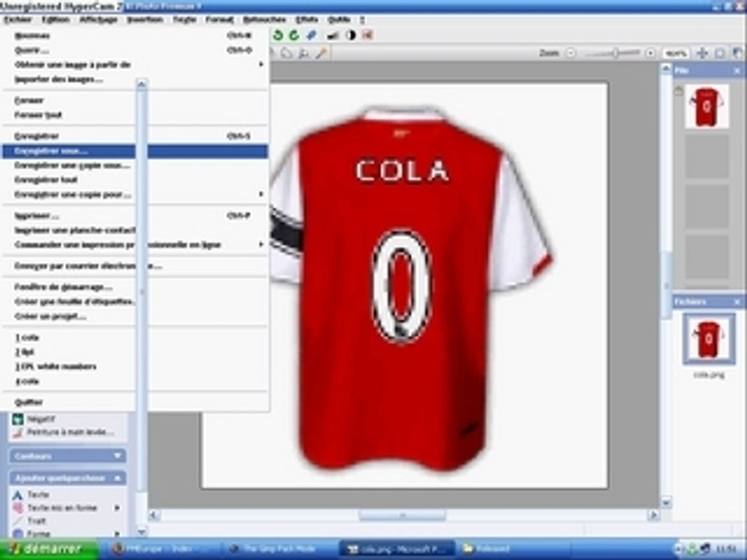Select cola.png thumbnail in Fichiers panel
The image size is (747, 560).
click(x=708, y=339)
